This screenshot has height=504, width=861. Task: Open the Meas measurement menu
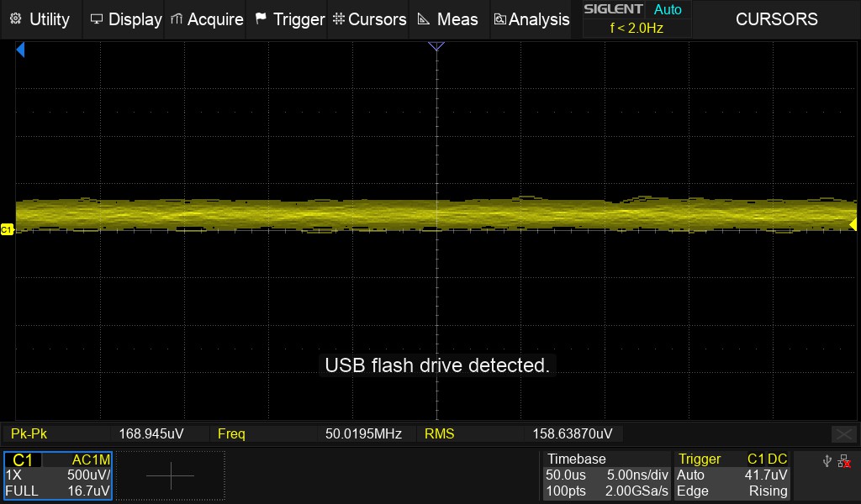pyautogui.click(x=447, y=18)
